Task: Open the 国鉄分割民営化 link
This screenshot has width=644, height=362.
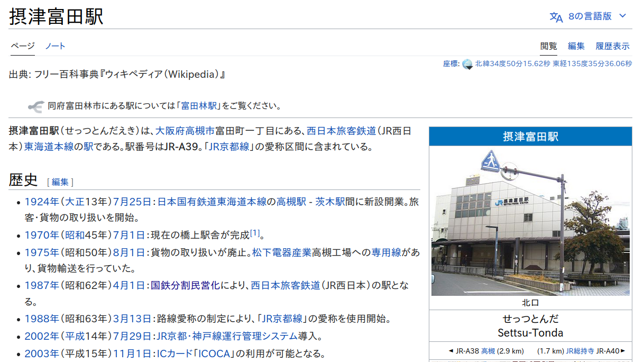Action: click(185, 286)
